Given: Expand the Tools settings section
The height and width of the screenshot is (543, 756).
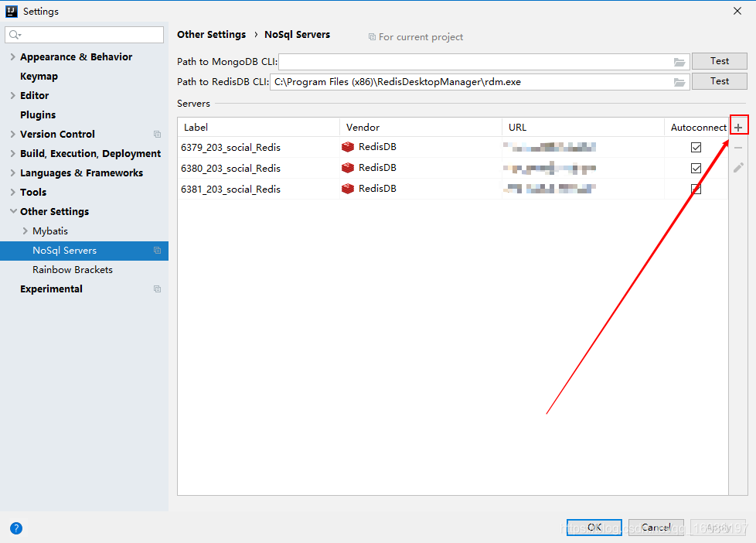Looking at the screenshot, I should coord(13,192).
